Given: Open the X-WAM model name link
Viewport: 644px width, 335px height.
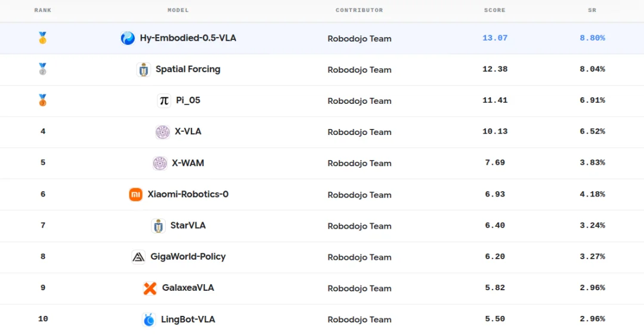Looking at the screenshot, I should (x=188, y=163).
